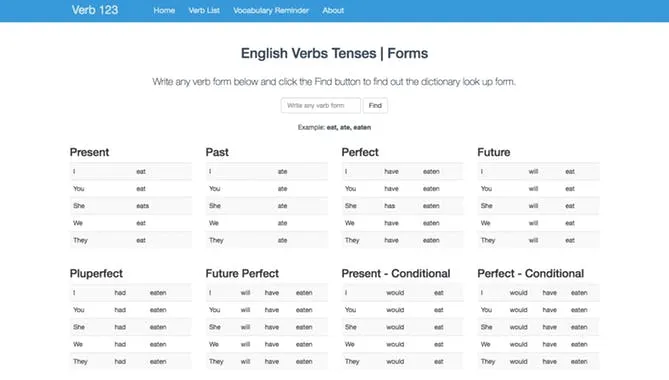Focus the 'Write any verb form' input

pos(321,105)
